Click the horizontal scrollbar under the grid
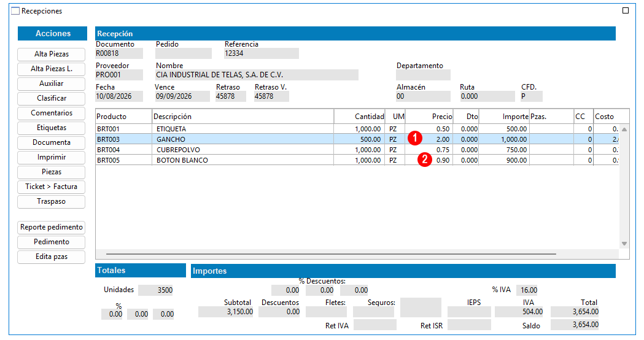Screen dimensions: 644x340 pos(331,254)
